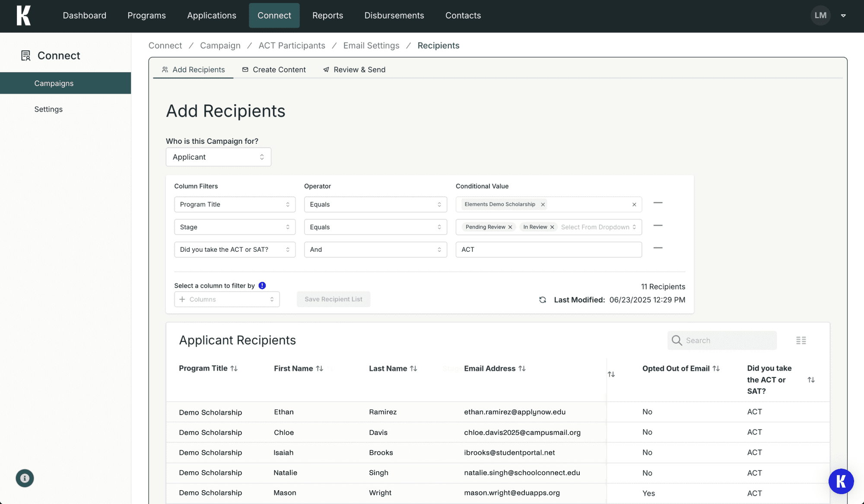Expand the Columns filter selector

pos(227,299)
